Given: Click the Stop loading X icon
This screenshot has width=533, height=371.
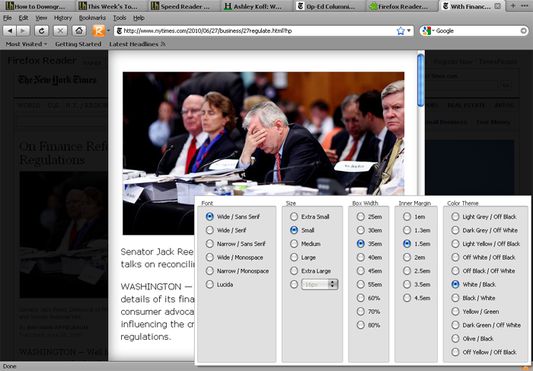Looking at the screenshot, I should click(60, 31).
